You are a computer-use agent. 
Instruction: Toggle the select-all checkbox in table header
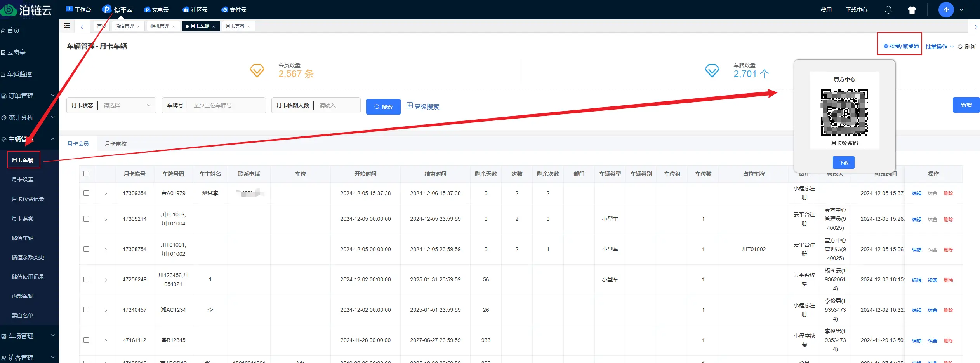pos(86,174)
